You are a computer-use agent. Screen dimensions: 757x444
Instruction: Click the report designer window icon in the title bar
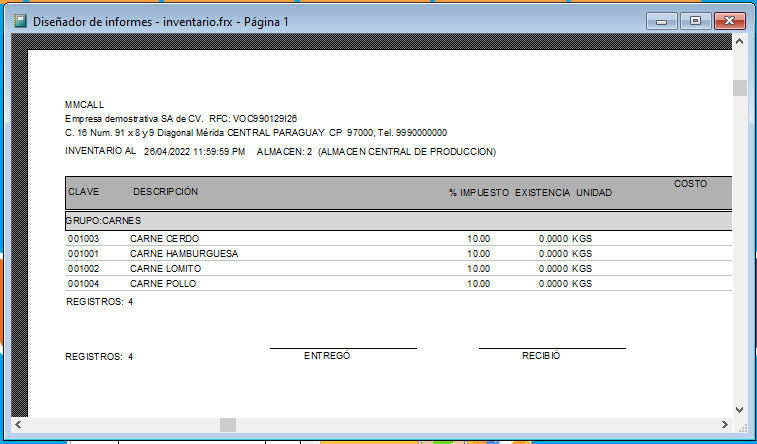[x=20, y=21]
